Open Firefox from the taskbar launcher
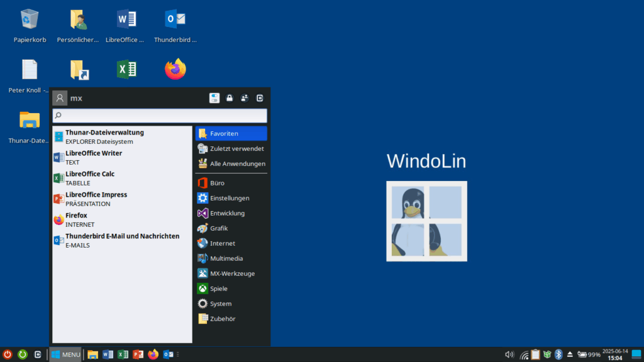Viewport: 644px width, 362px height. point(153,354)
